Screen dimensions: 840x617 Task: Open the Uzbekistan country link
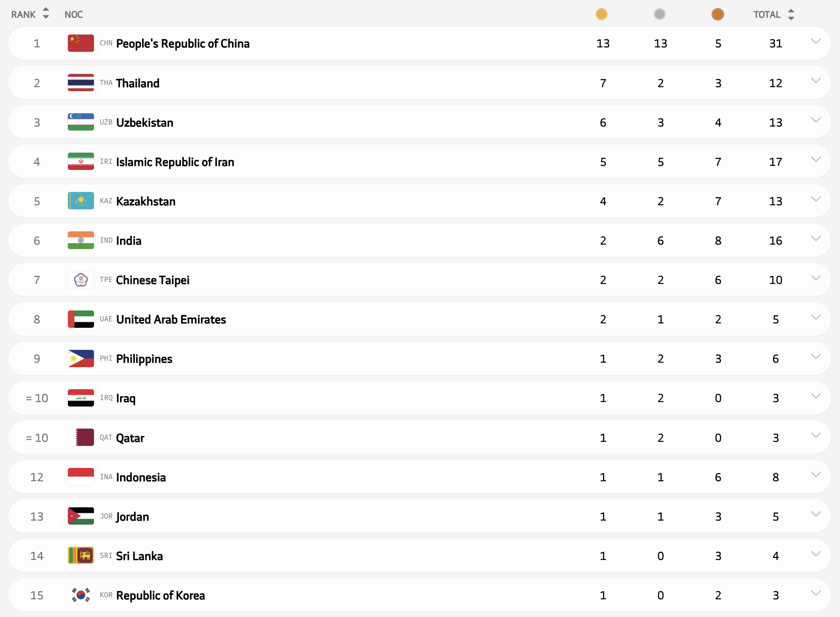(x=145, y=123)
